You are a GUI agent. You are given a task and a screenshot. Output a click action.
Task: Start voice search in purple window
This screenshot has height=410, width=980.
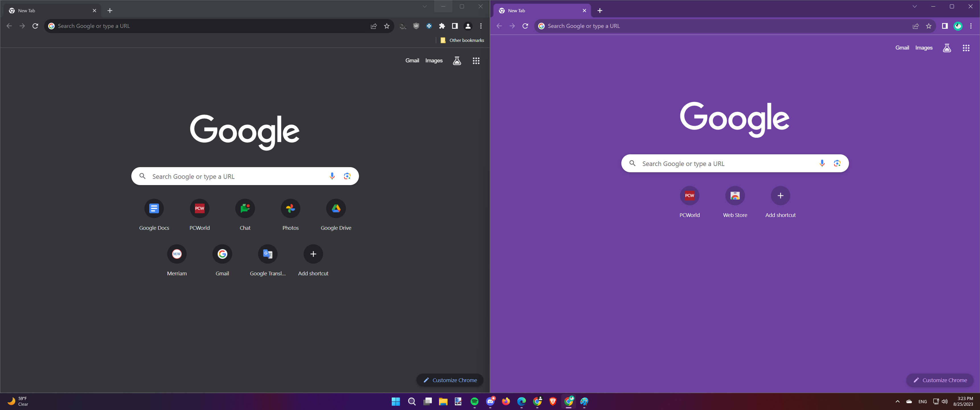822,163
